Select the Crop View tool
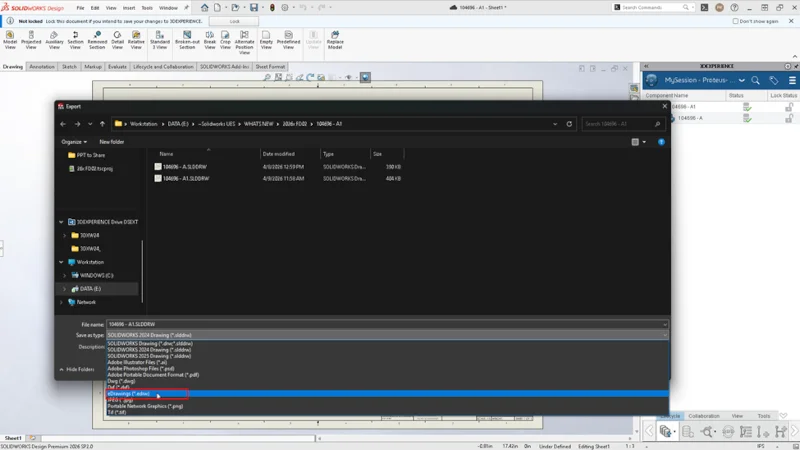Screen dimensions: 800x450 pos(225,40)
